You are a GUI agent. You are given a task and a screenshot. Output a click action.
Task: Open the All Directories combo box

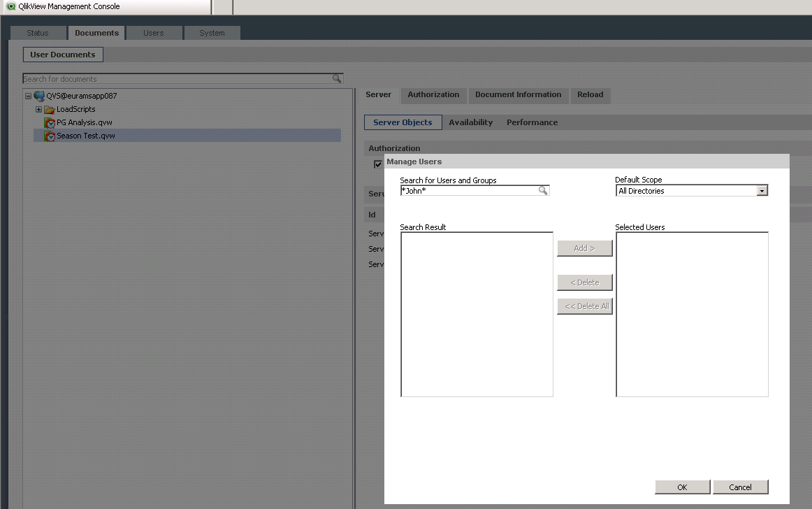(692, 191)
